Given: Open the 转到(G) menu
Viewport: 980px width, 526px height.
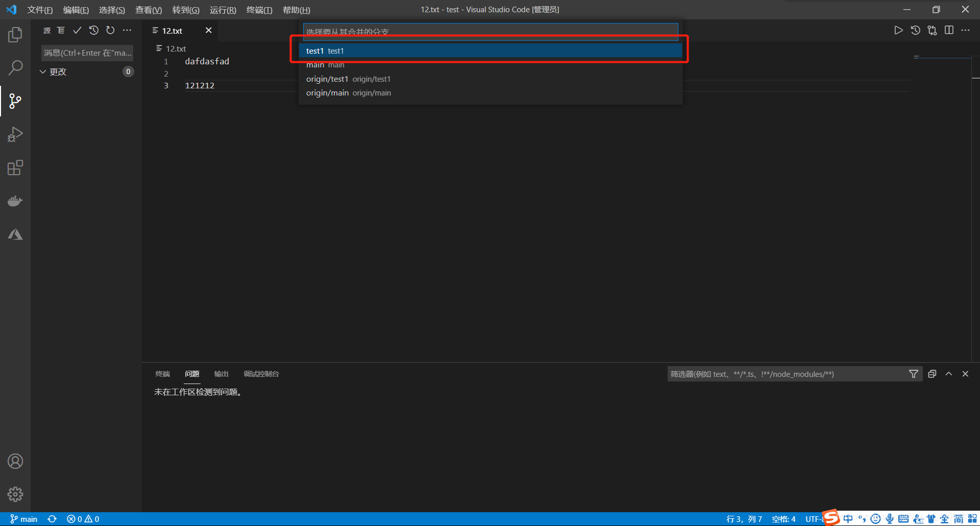Looking at the screenshot, I should (x=186, y=10).
